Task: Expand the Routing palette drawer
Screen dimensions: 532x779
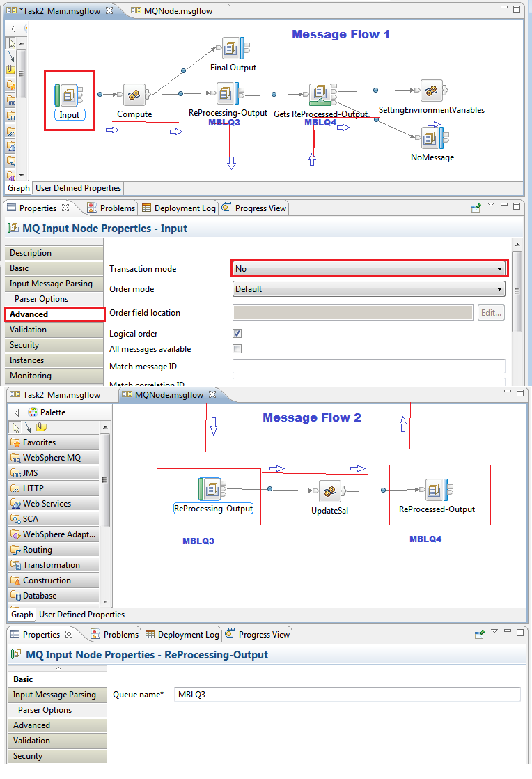Action: [54, 550]
